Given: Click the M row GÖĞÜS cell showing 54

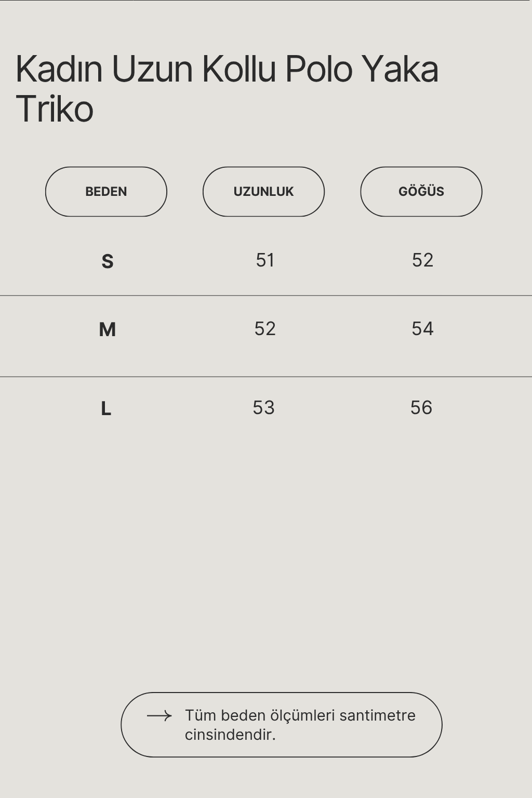Looking at the screenshot, I should pos(422,328).
